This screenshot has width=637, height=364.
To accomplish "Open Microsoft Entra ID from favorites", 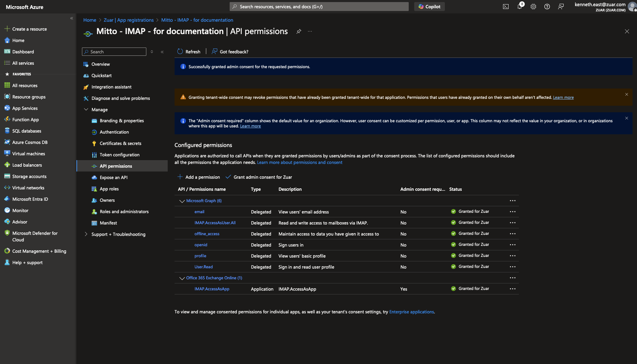I will click(30, 199).
